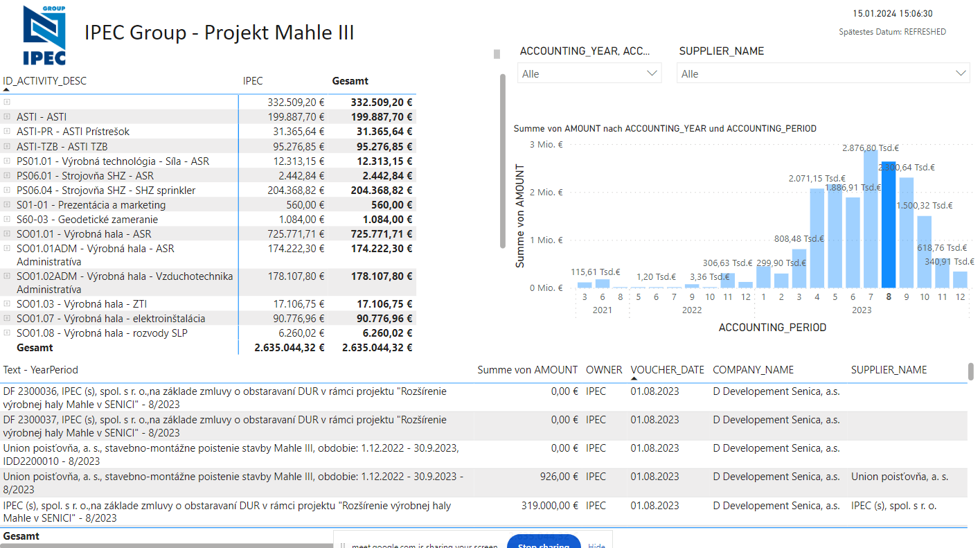
Task: Click the DF 2300036 invoice text row
Action: point(225,398)
